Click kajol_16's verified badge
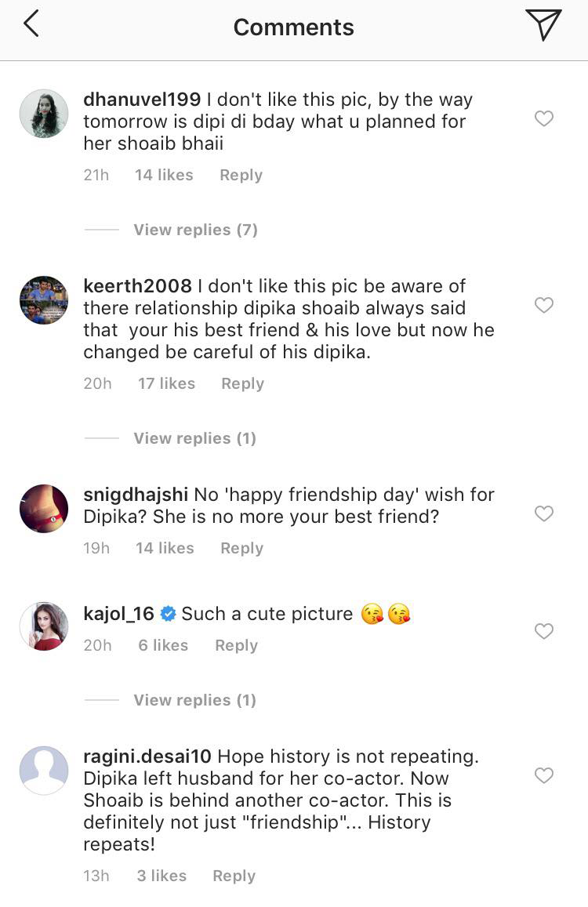Screen dimensions: 588x907 [x=167, y=614]
